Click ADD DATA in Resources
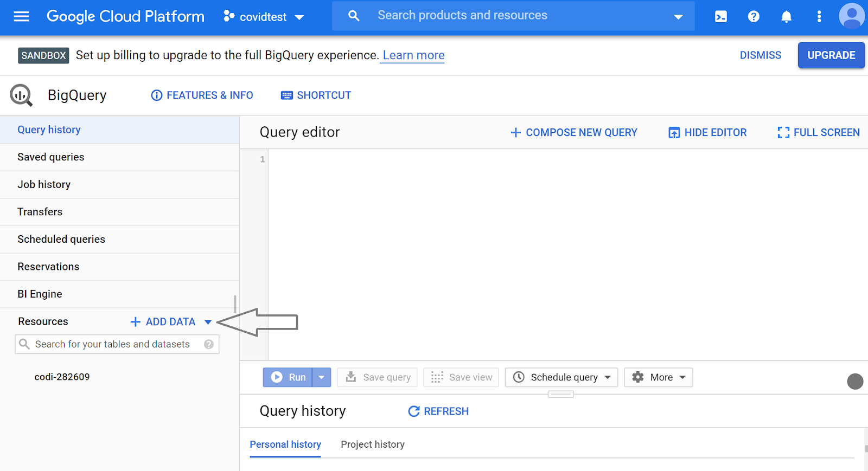Screen dimensions: 868x471 tap(163, 322)
